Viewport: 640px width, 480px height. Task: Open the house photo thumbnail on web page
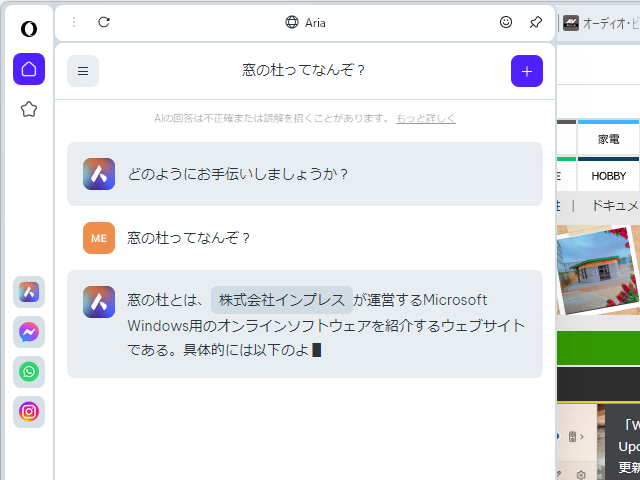pos(598,270)
